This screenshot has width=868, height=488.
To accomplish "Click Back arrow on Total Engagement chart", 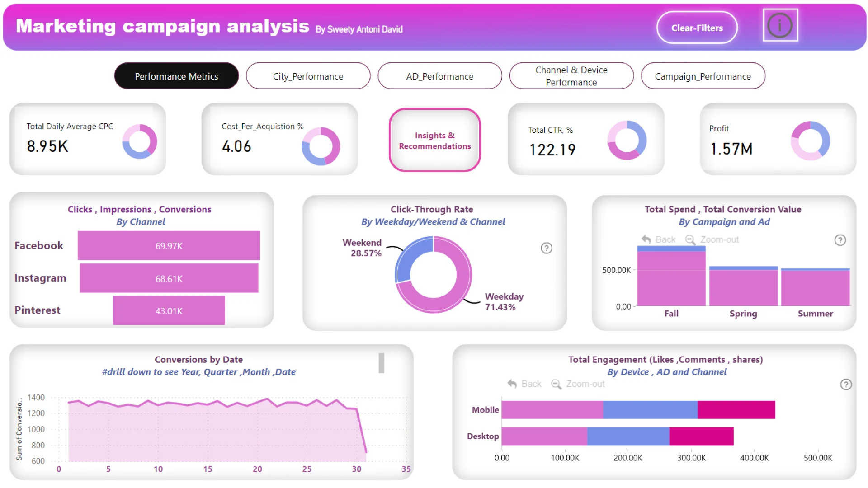I will [x=512, y=384].
